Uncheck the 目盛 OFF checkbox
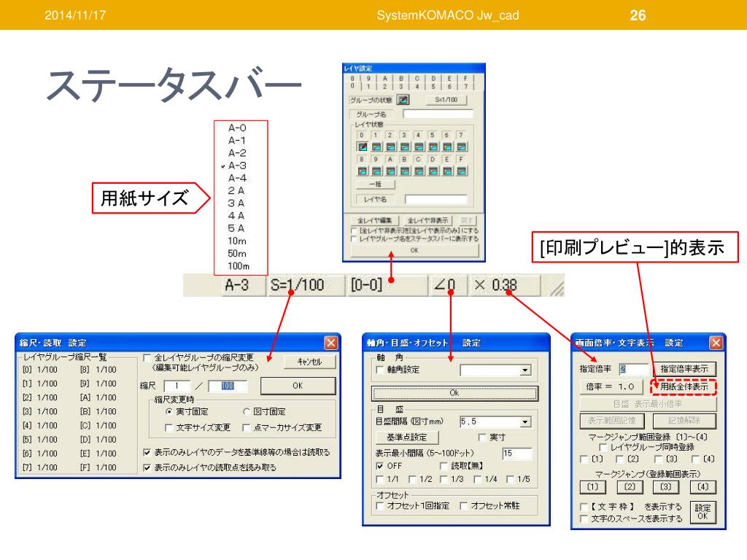 click(x=379, y=465)
